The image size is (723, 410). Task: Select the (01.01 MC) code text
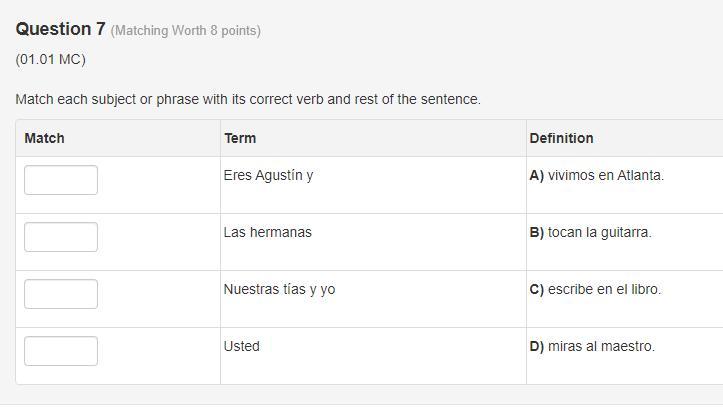[51, 60]
